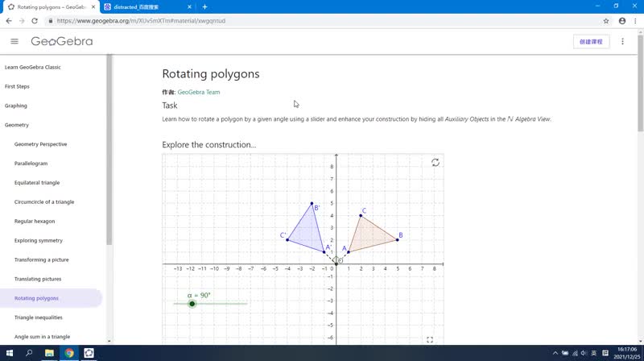Select the Triangle inequalities lesson

pos(39,317)
